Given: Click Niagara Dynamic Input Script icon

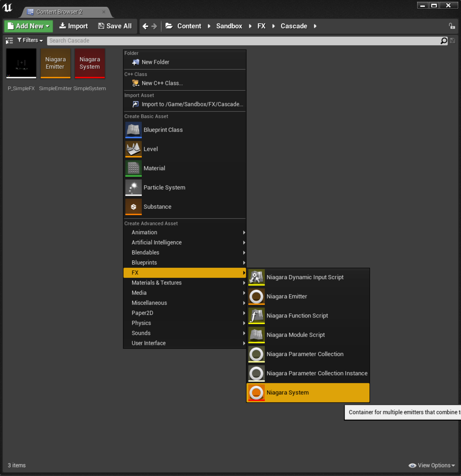Looking at the screenshot, I should click(x=257, y=278).
